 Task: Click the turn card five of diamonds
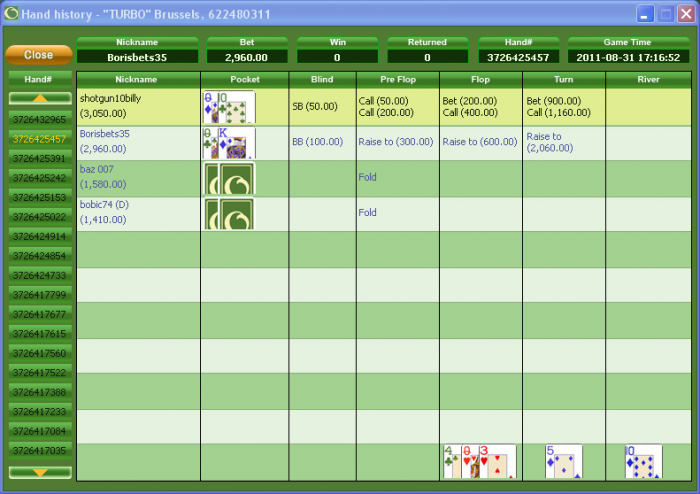click(564, 461)
